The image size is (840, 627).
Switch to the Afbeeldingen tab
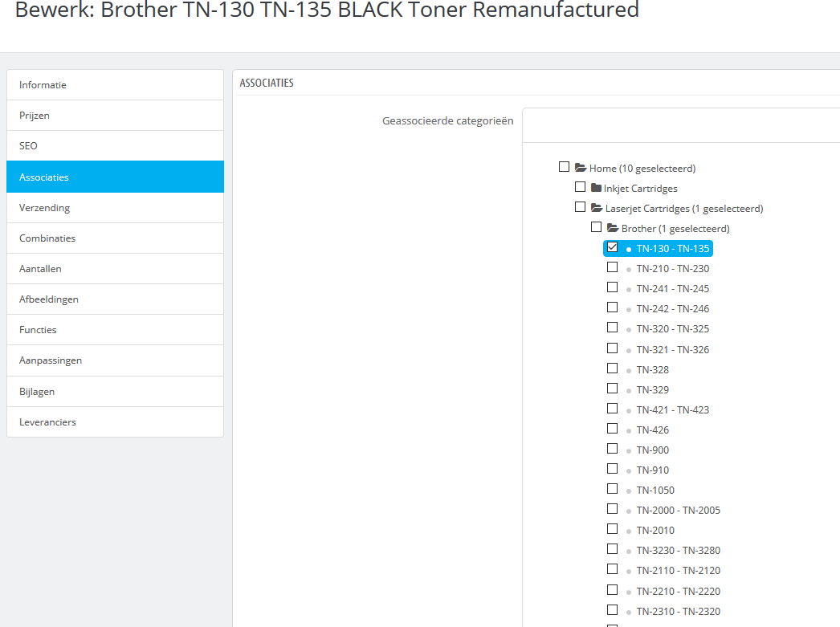[115, 299]
